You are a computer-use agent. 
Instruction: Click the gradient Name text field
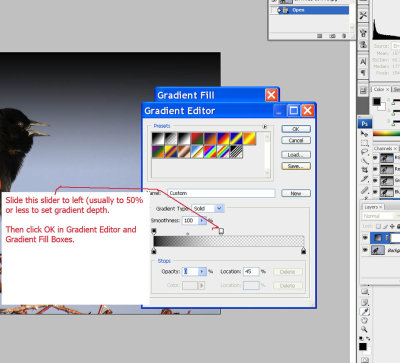(221, 193)
